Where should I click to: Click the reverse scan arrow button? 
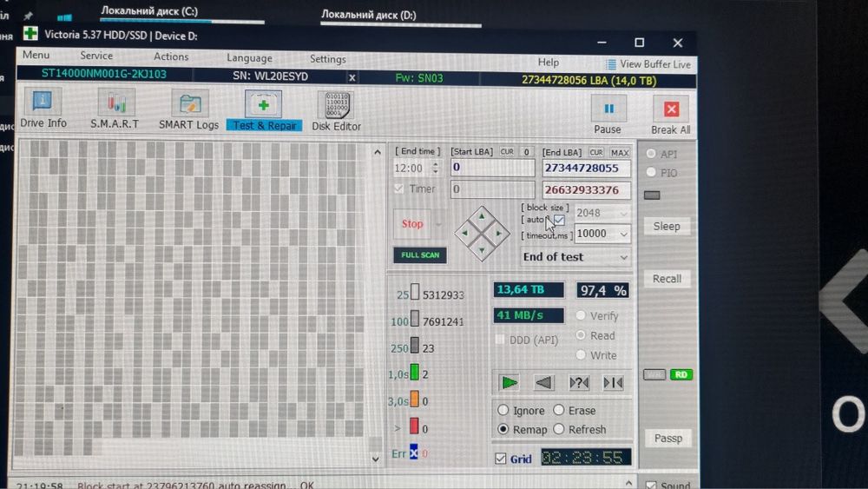point(543,383)
